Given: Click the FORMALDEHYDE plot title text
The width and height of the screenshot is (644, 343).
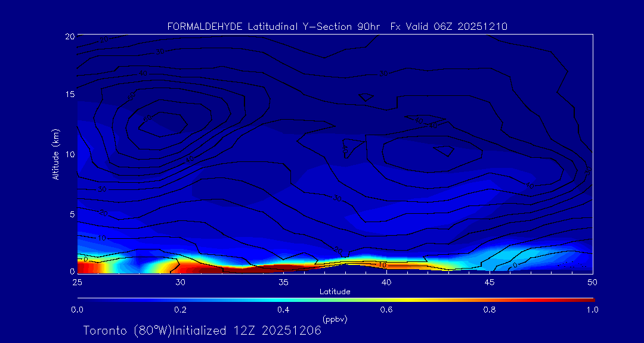Looking at the screenshot, I should (205, 26).
